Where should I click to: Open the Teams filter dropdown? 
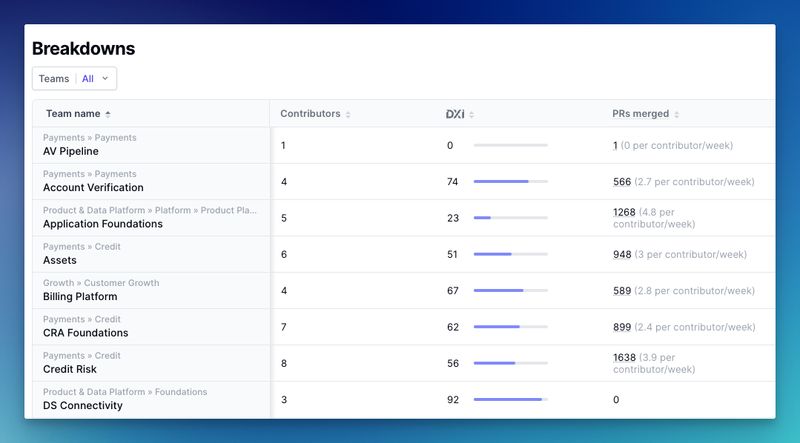click(74, 79)
